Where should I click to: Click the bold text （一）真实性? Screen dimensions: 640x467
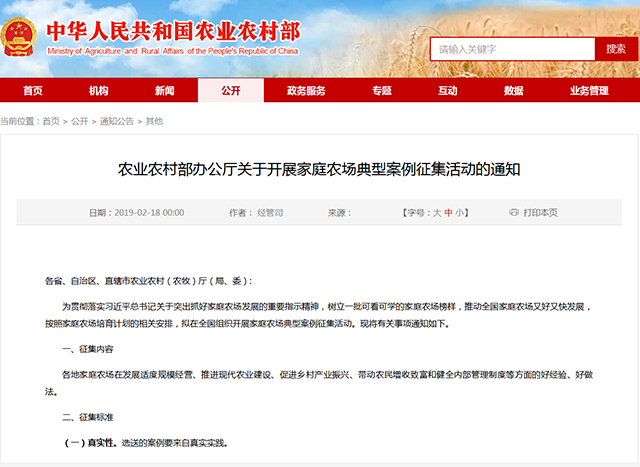tap(91, 443)
